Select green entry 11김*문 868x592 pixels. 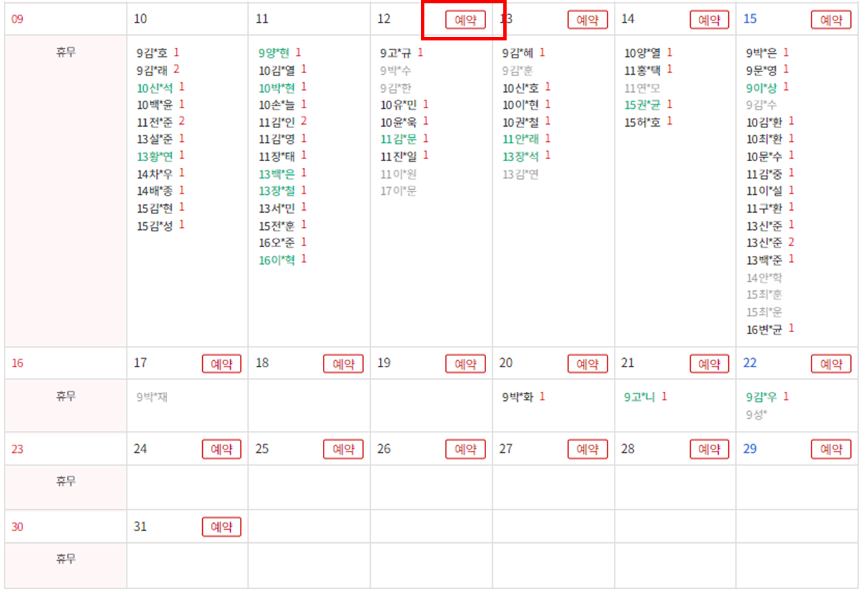[399, 139]
